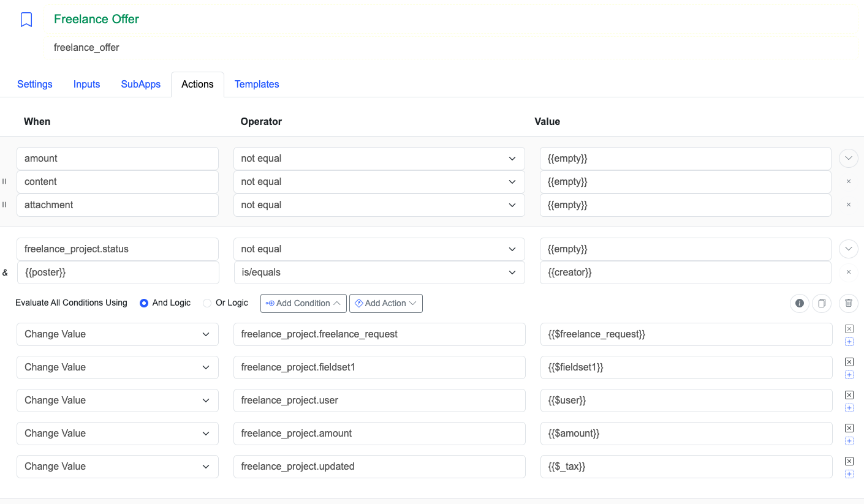864x504 pixels.
Task: Open the operator dropdown for attachment
Action: tap(379, 205)
